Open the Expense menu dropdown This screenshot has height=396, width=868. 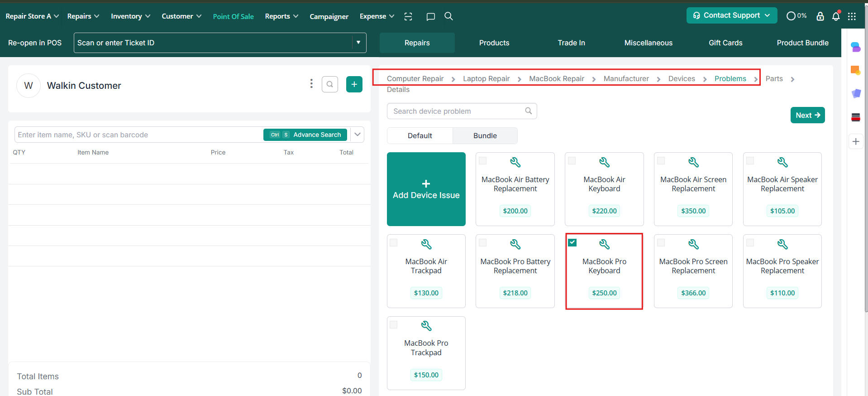point(377,16)
